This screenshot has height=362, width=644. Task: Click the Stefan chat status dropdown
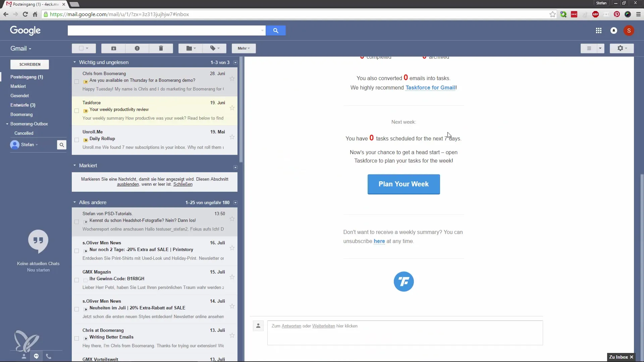click(x=30, y=145)
